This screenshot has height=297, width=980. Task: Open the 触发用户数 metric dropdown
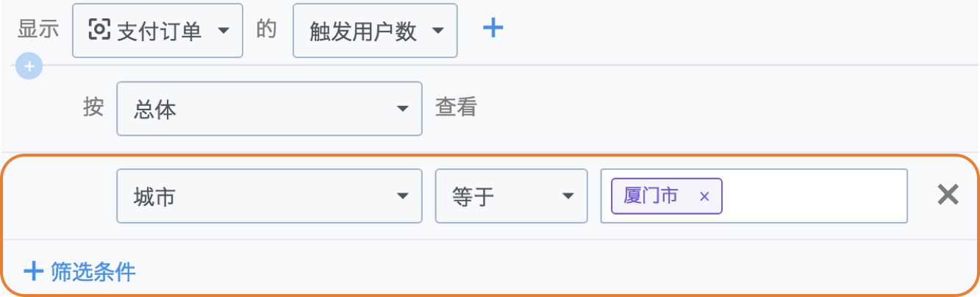point(374,31)
